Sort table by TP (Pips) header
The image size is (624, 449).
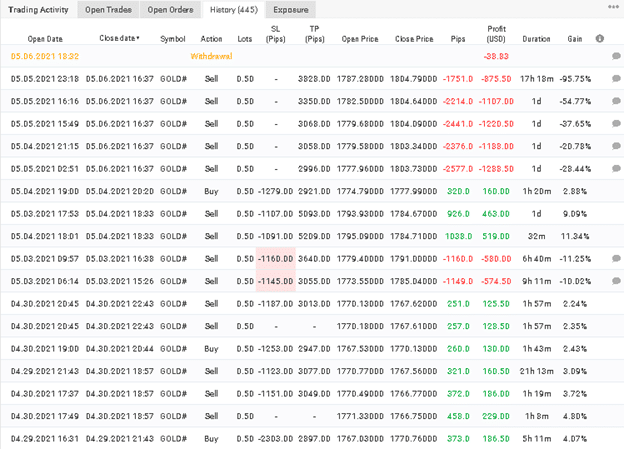314,34
